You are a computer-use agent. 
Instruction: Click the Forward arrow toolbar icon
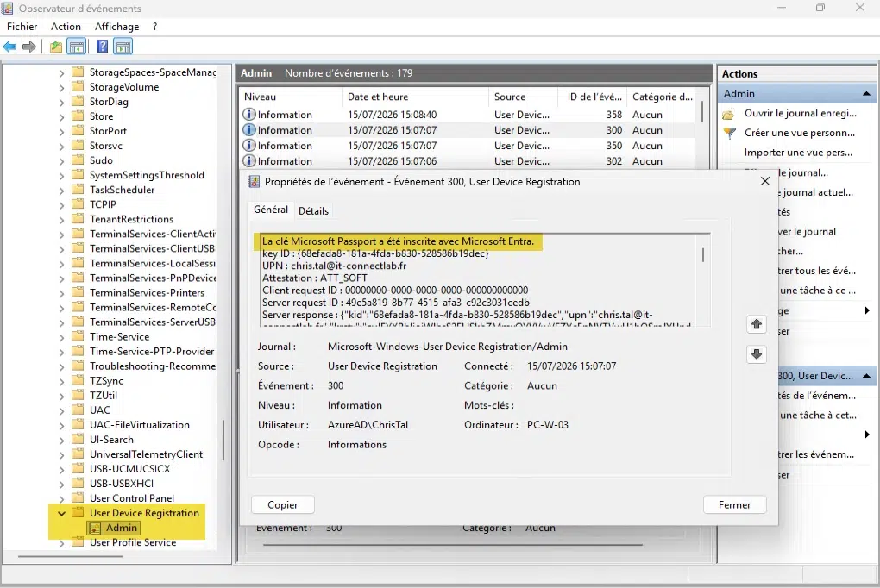[29, 47]
